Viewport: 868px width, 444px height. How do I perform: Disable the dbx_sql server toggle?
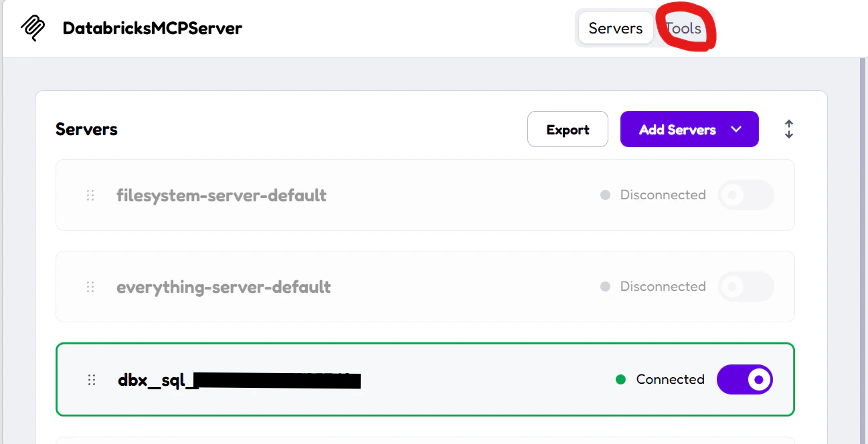pos(745,379)
